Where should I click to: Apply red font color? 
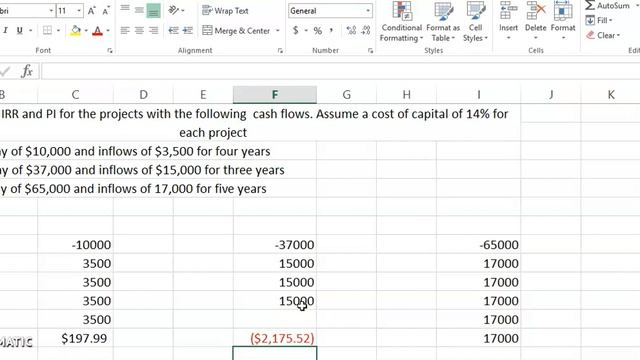[98, 31]
